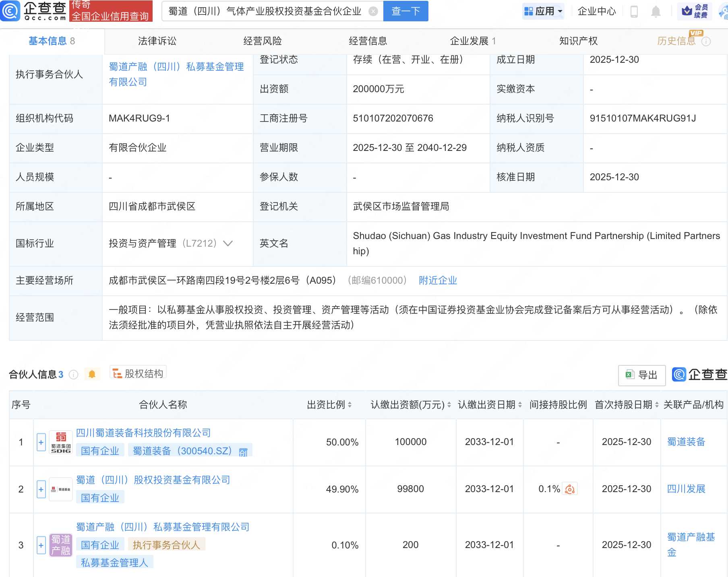Expand row for 四川蜀道装备科技股份有限公司
728x577 pixels.
41,442
